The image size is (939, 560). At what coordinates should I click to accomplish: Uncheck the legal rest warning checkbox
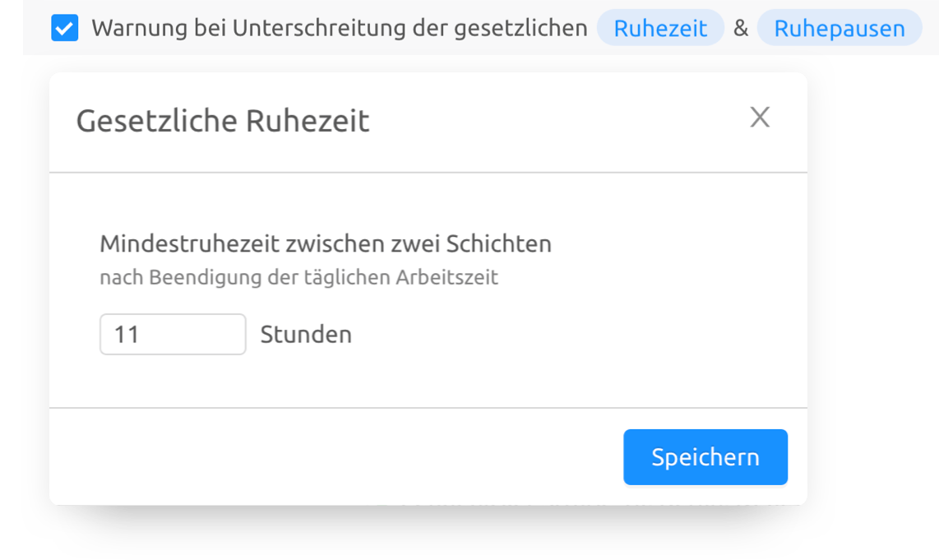point(65,28)
